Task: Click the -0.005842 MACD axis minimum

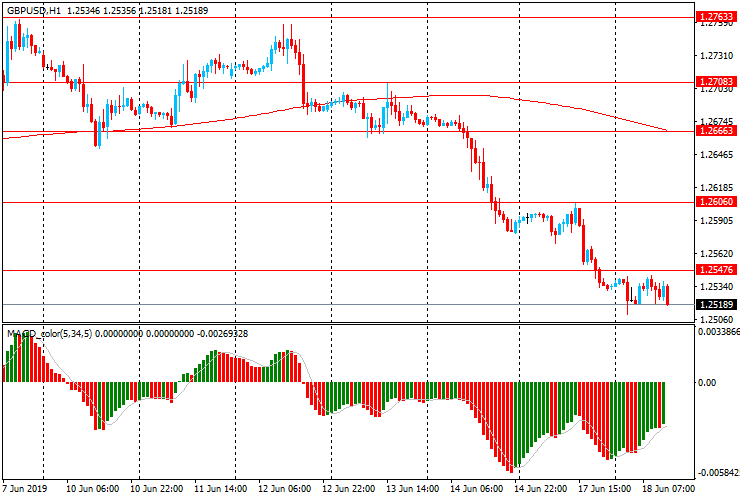Action: tap(718, 473)
